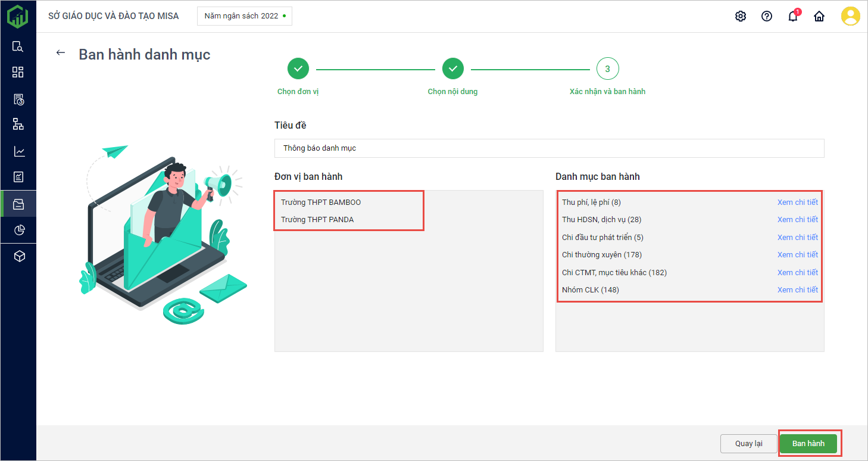
Task: Open the line chart icon in sidebar
Action: (18, 151)
